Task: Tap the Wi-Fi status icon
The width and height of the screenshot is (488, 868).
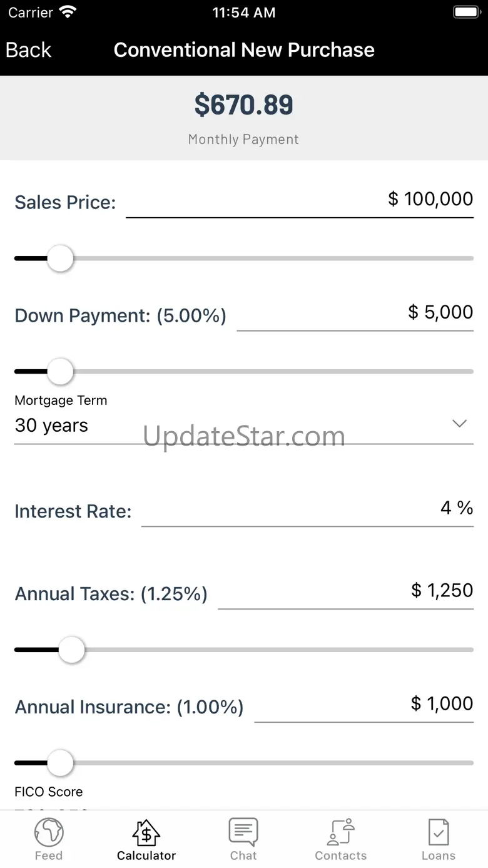Action: click(x=67, y=13)
